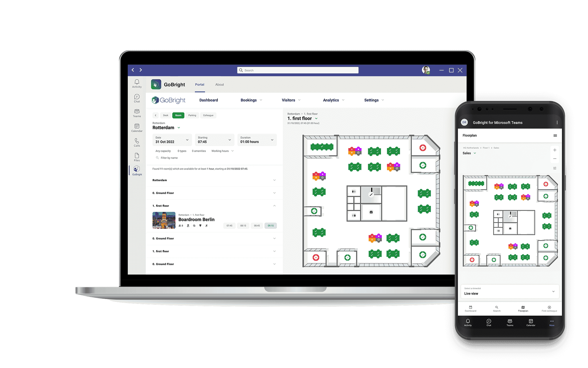Select the Parking booking icon
This screenshot has height=368, width=588.
[192, 115]
